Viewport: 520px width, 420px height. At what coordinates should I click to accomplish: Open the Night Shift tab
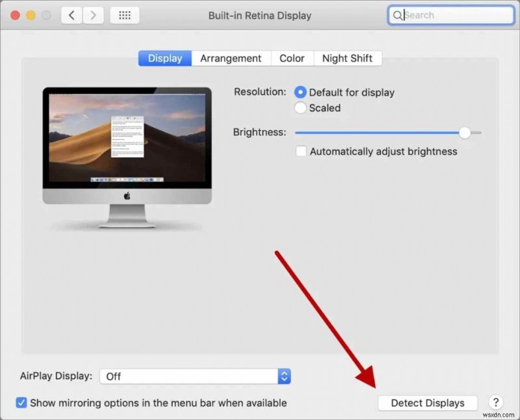point(348,58)
